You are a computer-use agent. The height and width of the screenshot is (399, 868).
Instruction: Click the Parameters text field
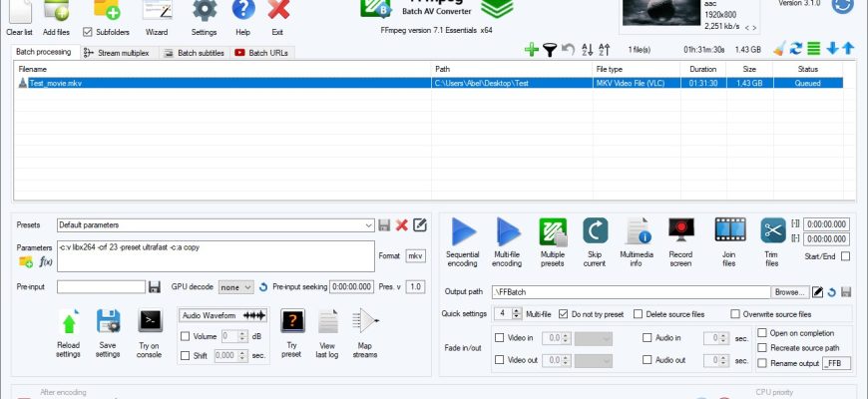(x=216, y=256)
